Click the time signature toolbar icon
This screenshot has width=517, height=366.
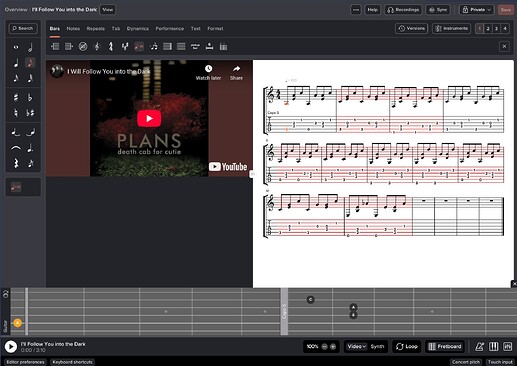point(111,47)
